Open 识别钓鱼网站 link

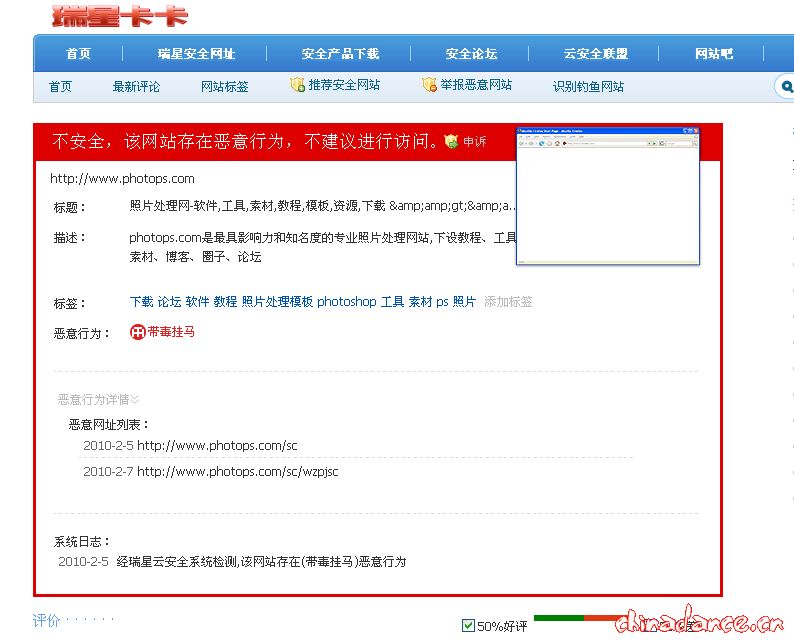pyautogui.click(x=588, y=87)
